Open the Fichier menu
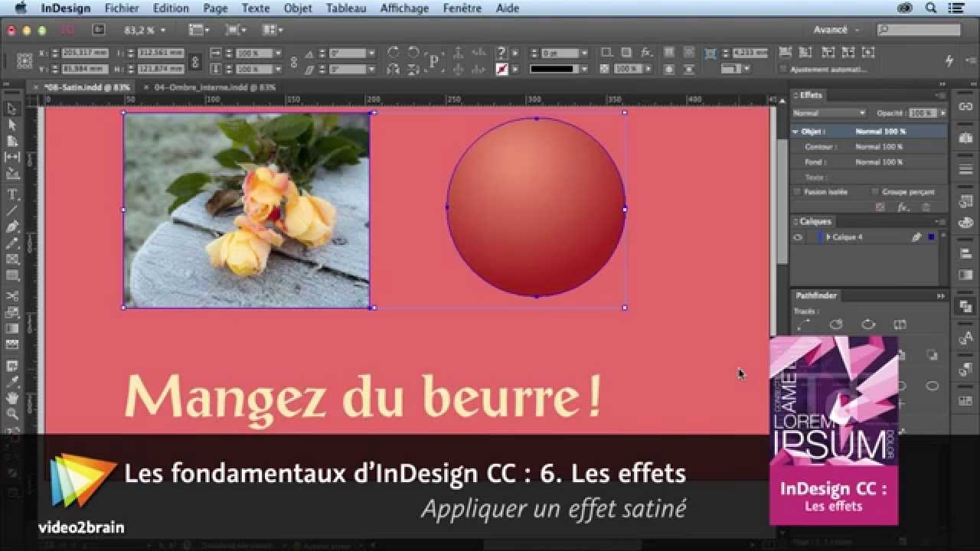This screenshot has width=980, height=551. click(x=122, y=8)
